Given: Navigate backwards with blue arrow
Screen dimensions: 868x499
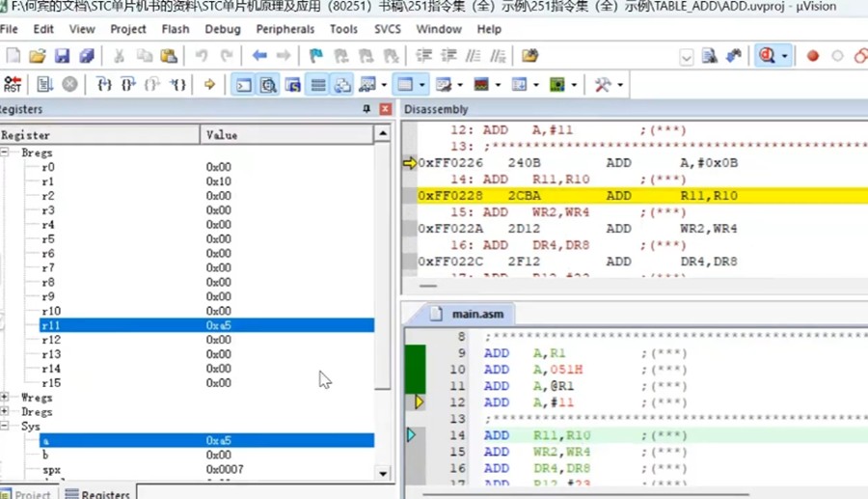Looking at the screenshot, I should point(259,55).
